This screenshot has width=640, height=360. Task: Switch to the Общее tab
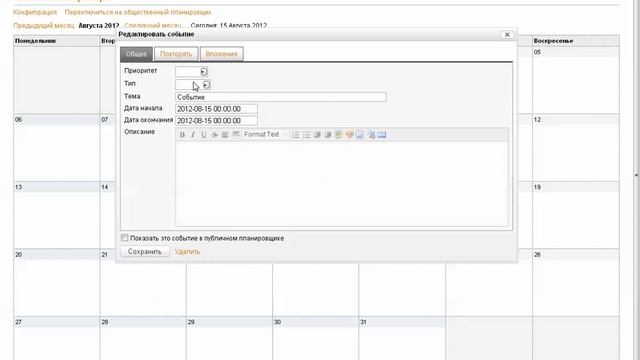point(136,54)
